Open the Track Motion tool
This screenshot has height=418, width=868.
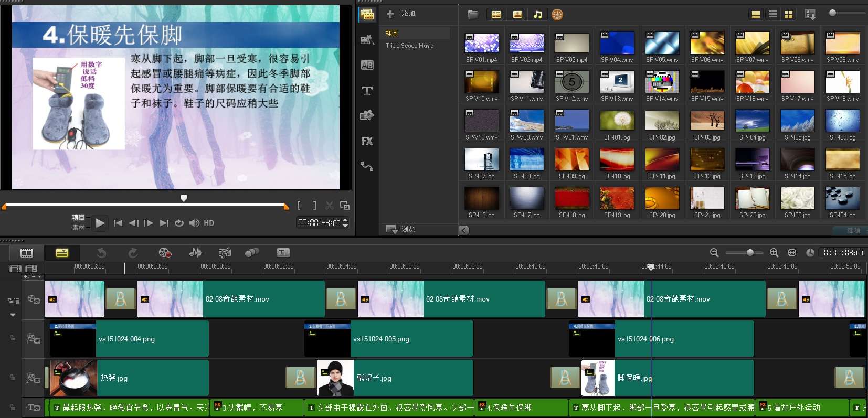(x=252, y=253)
